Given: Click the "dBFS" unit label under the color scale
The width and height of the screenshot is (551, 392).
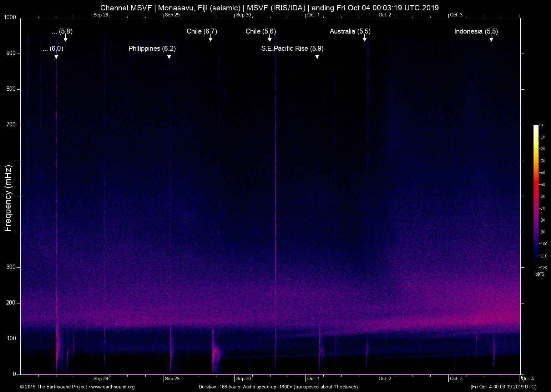Looking at the screenshot, I should [x=540, y=274].
